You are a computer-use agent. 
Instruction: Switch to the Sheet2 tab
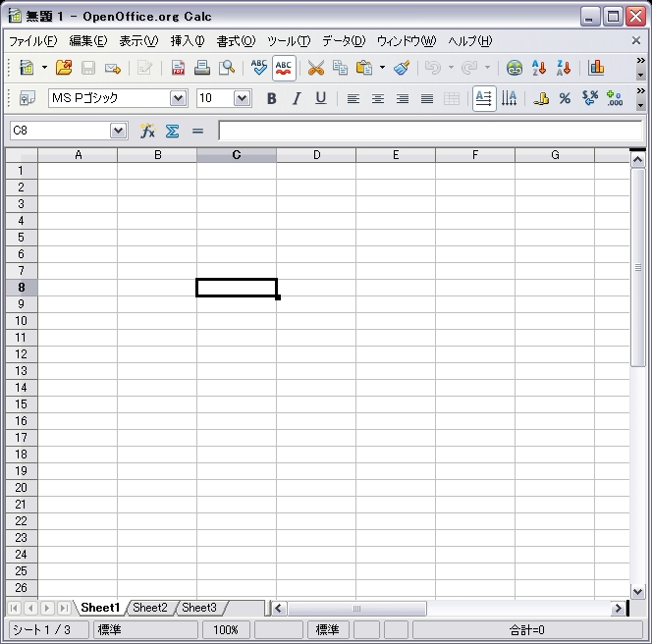[x=150, y=608]
